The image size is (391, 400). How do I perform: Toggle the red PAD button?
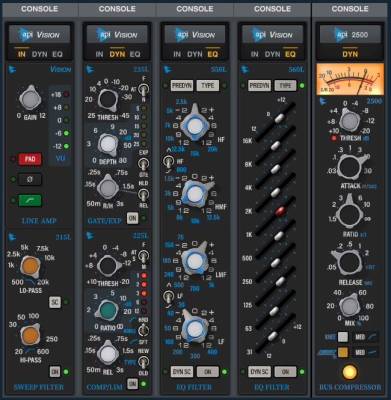(30, 159)
